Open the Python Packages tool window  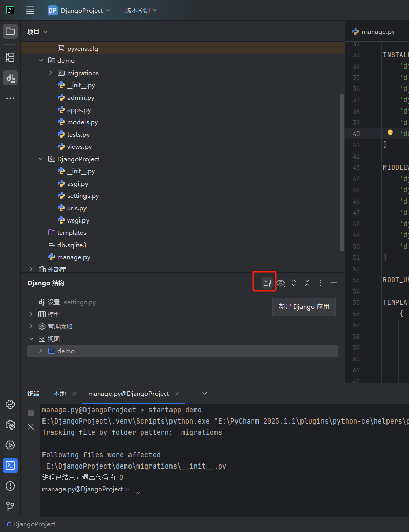(x=10, y=425)
